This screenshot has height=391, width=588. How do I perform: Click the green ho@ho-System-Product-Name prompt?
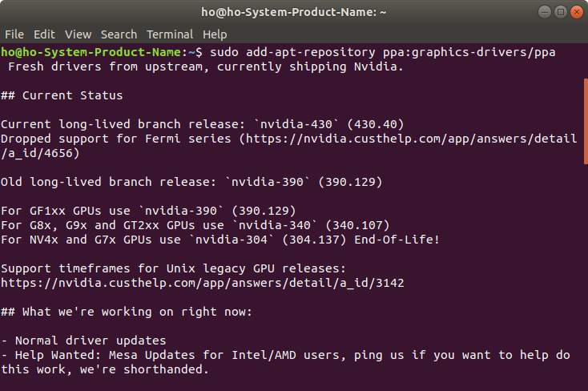(91, 52)
